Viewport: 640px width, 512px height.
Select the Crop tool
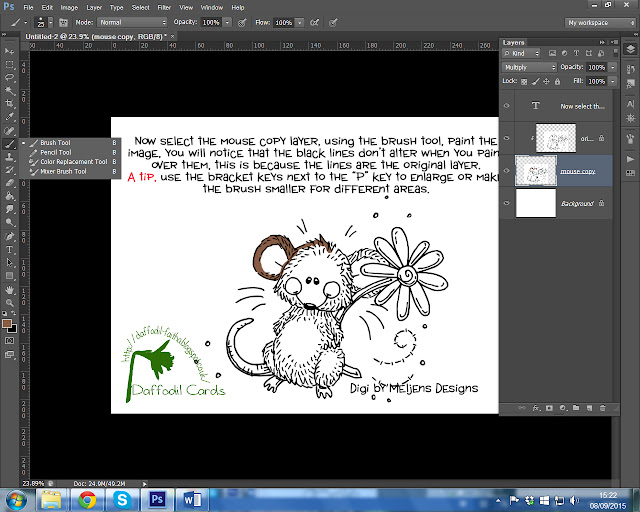click(9, 104)
